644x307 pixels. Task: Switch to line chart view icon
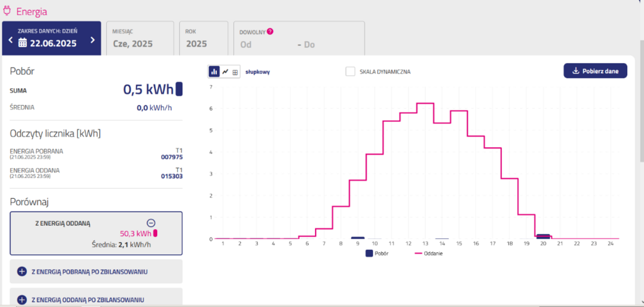pos(225,72)
